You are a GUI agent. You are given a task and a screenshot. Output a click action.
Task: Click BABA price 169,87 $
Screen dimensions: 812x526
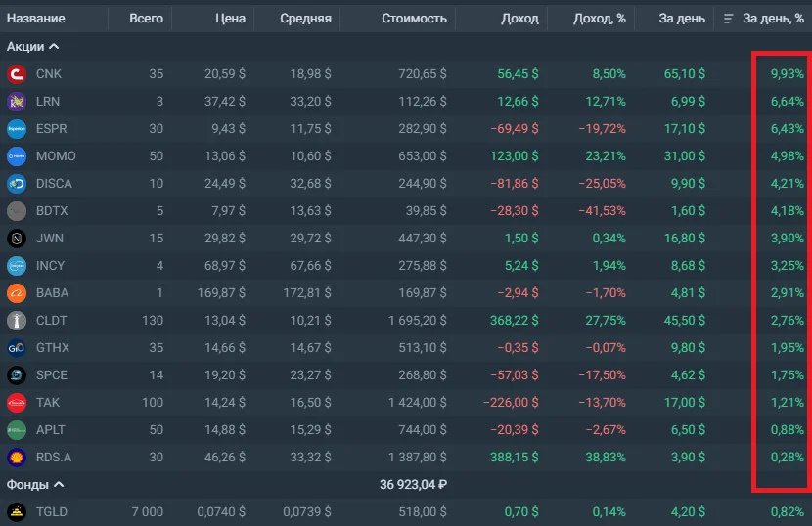[x=221, y=293]
